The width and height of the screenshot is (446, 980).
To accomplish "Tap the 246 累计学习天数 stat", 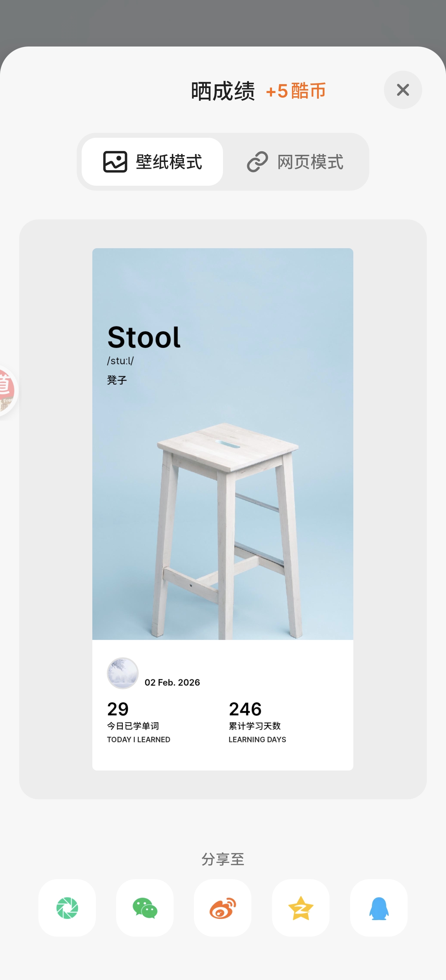I will click(257, 722).
